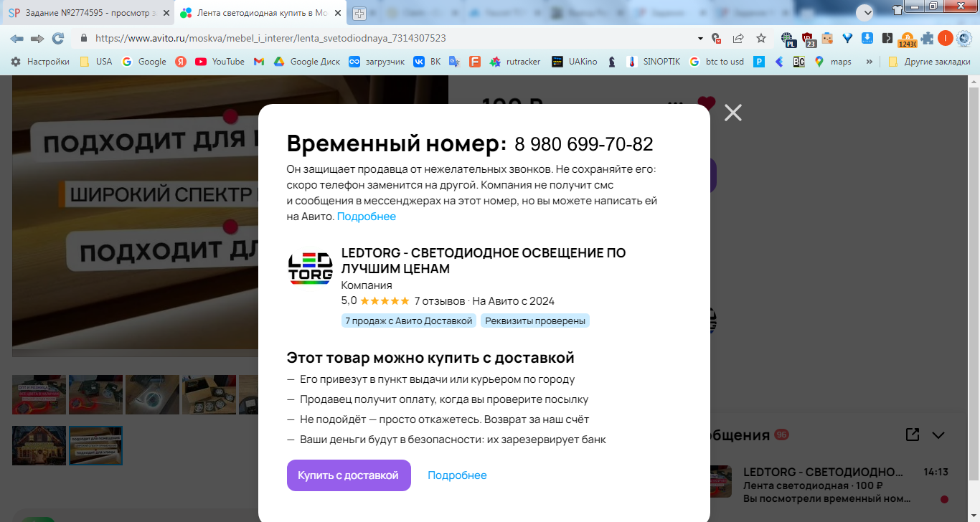
Task: Open the Другие закладки folder
Action: pyautogui.click(x=929, y=62)
